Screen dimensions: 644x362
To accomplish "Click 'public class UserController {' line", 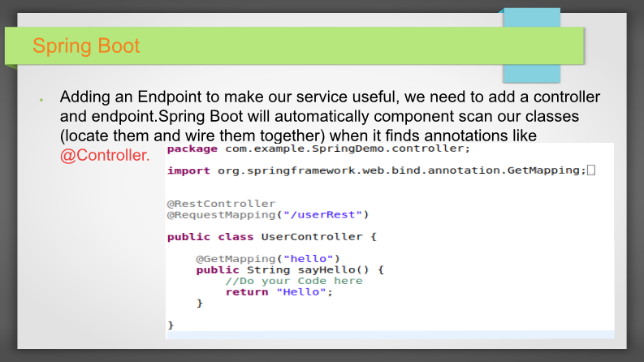I will click(x=271, y=237).
